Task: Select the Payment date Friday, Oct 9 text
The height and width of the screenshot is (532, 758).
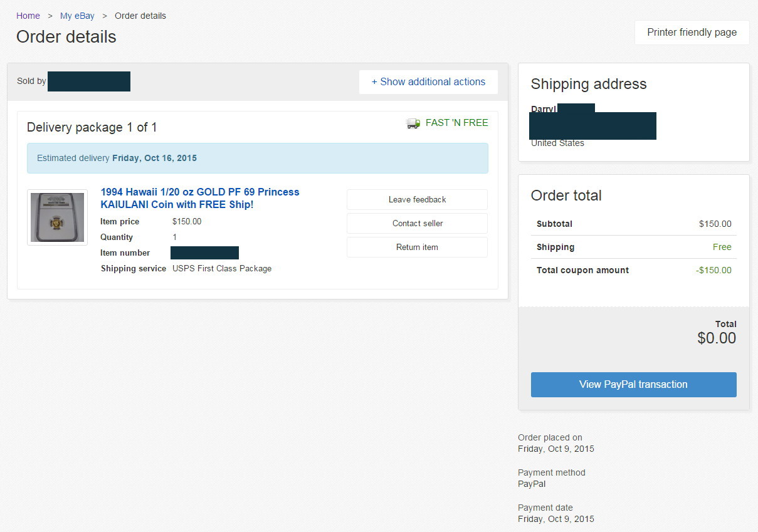Action: coord(556,519)
